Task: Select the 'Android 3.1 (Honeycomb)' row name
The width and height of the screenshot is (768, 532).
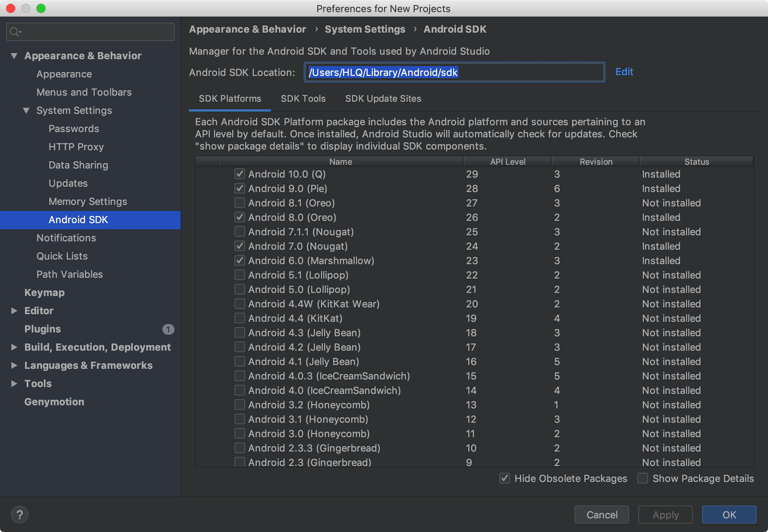Action: [x=308, y=419]
